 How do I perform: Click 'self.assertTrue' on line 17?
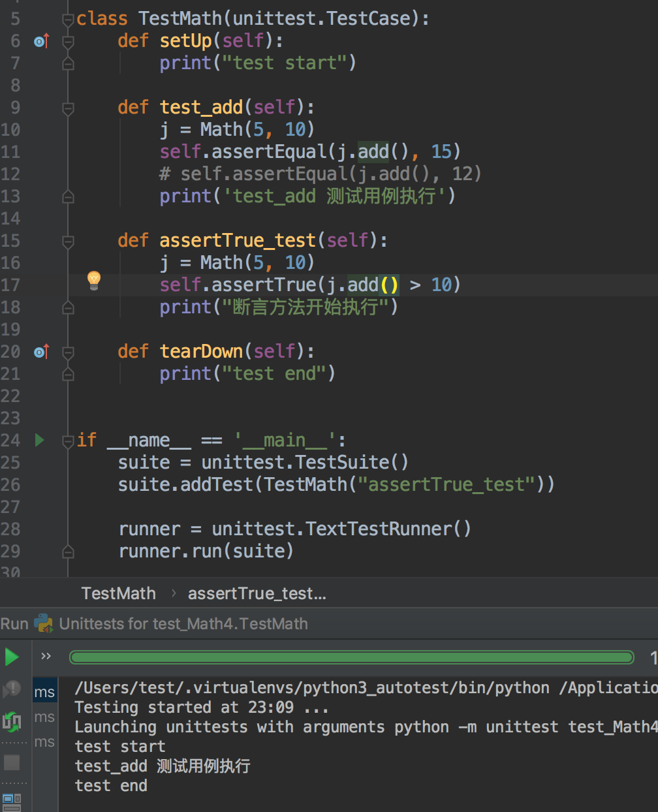point(238,285)
